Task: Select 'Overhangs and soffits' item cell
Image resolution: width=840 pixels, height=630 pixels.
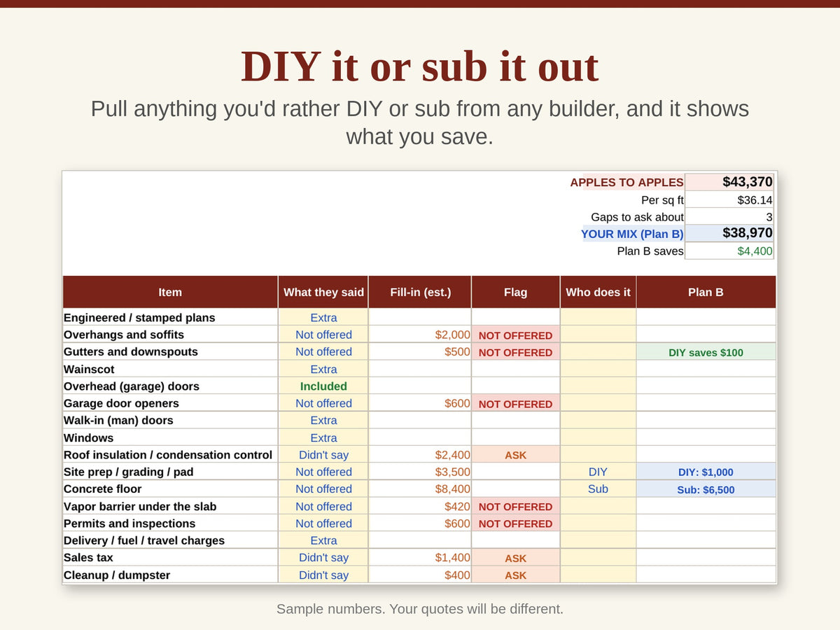Action: 170,335
